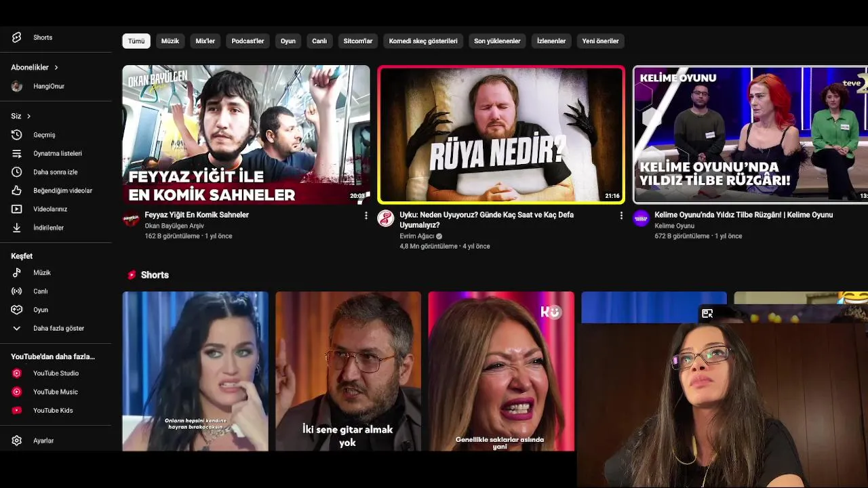Image resolution: width=868 pixels, height=488 pixels.
Task: Open Kelime Oyunu channel name link
Action: tap(675, 226)
